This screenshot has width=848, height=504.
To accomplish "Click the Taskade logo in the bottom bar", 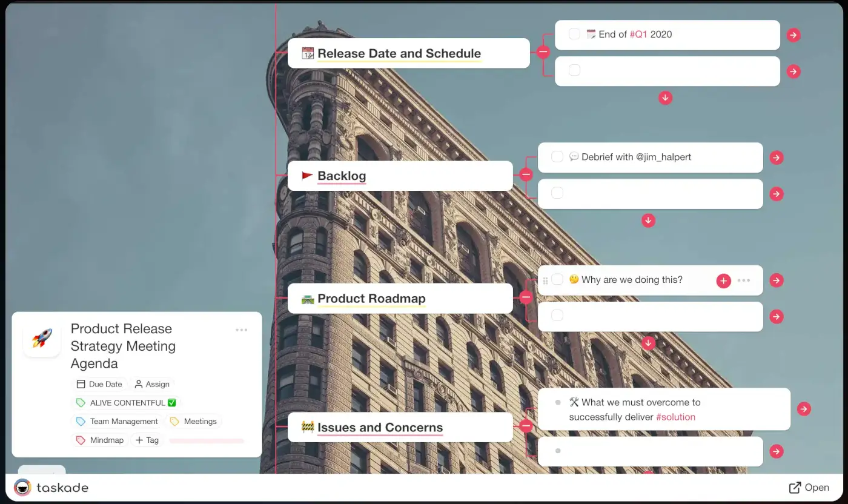I will tap(22, 487).
